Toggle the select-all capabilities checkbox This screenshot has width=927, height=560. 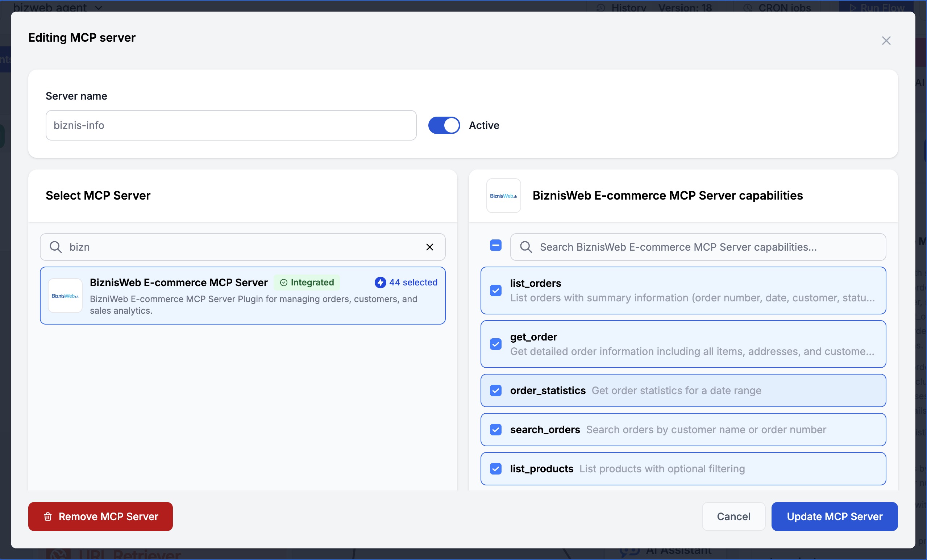[495, 246]
